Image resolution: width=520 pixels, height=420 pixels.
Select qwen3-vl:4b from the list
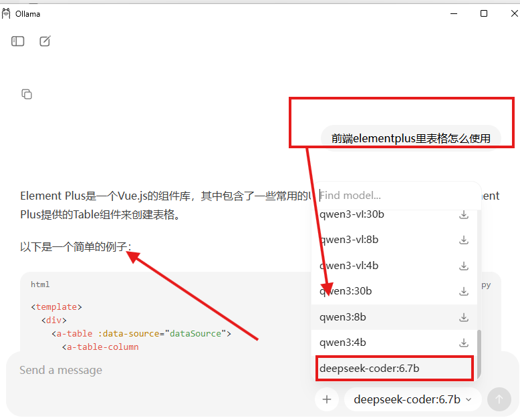pos(394,266)
